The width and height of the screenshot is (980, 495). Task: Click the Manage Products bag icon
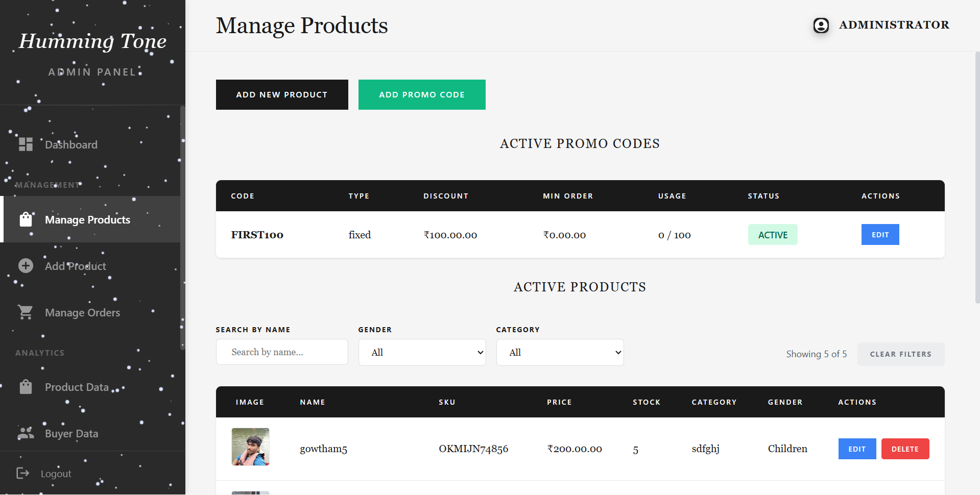click(x=26, y=219)
